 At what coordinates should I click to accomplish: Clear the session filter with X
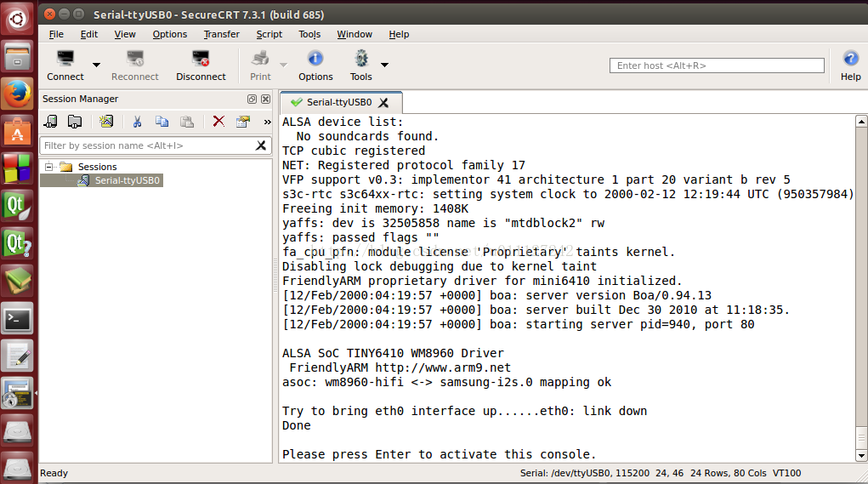[261, 145]
